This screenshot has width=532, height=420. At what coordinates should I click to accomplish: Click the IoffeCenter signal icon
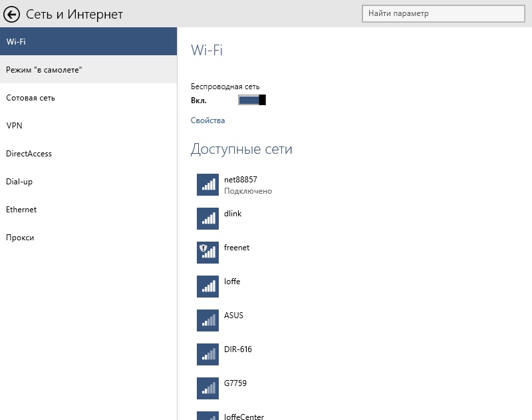tap(207, 416)
